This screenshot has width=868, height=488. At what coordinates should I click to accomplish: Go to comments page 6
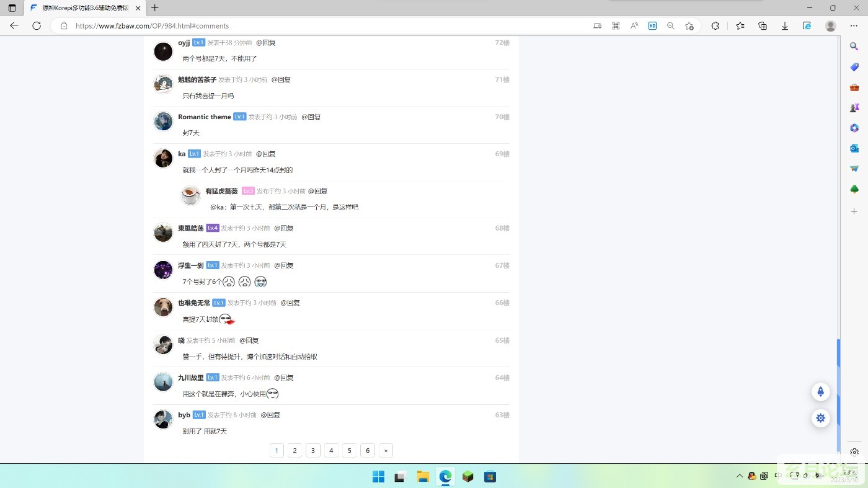(x=368, y=451)
